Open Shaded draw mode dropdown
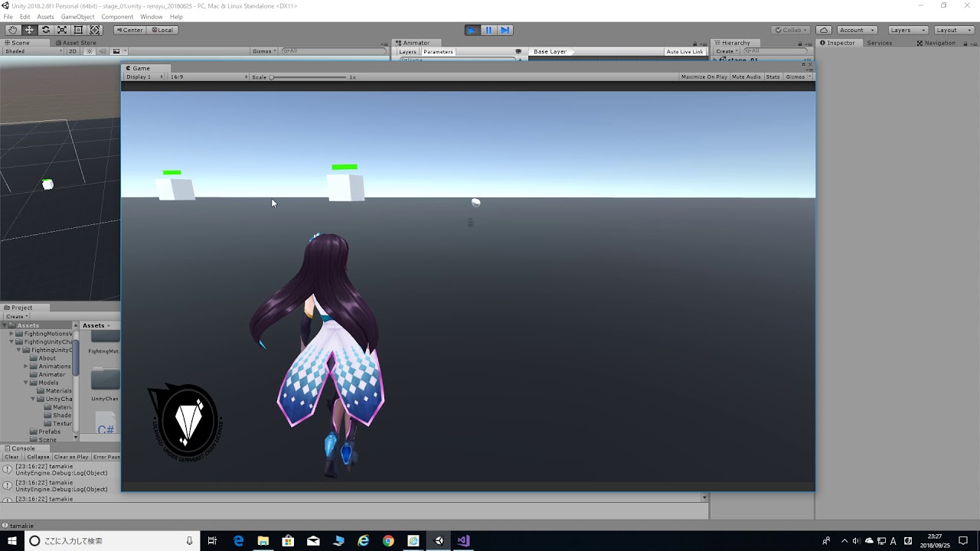980x551 pixels. pos(32,51)
